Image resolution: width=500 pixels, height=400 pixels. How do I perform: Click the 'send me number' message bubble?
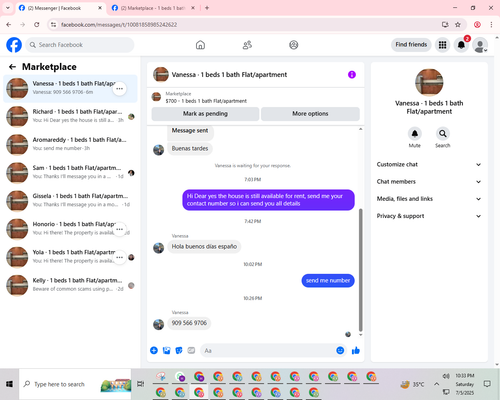(x=328, y=281)
